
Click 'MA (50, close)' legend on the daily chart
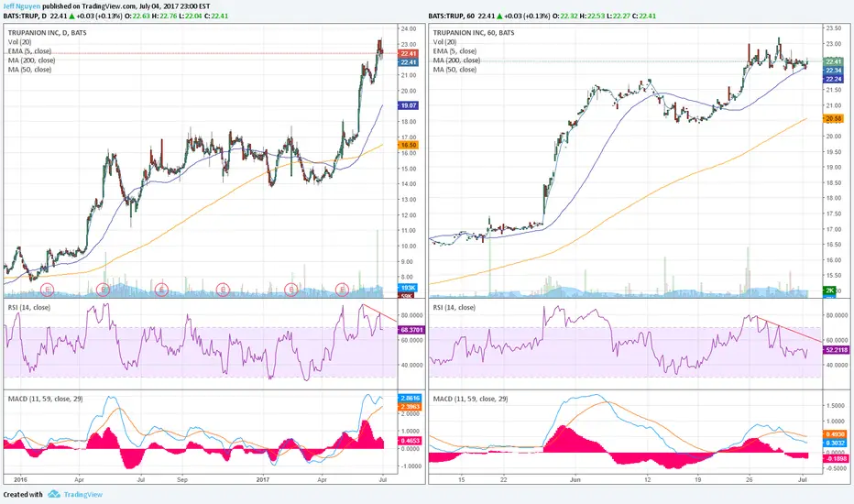[x=30, y=70]
